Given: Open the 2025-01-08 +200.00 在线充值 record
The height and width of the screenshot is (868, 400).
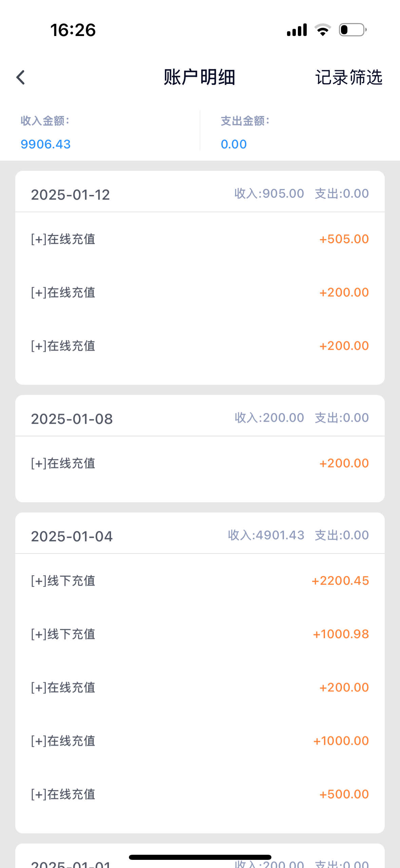Looking at the screenshot, I should point(199,463).
